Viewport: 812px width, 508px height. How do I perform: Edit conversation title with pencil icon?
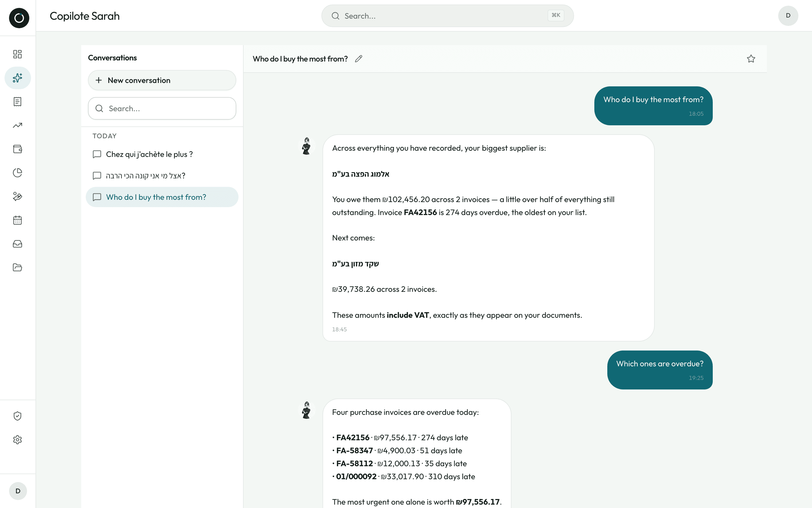[x=359, y=59]
